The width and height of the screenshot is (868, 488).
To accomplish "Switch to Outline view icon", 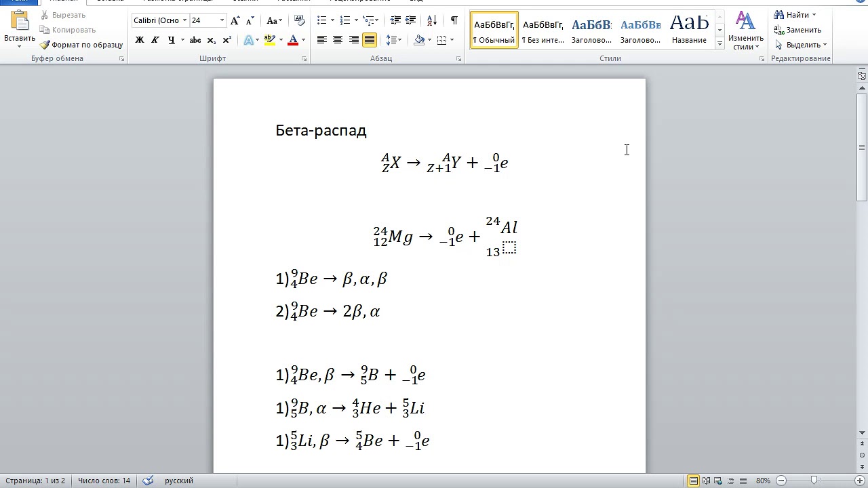I will pyautogui.click(x=731, y=481).
